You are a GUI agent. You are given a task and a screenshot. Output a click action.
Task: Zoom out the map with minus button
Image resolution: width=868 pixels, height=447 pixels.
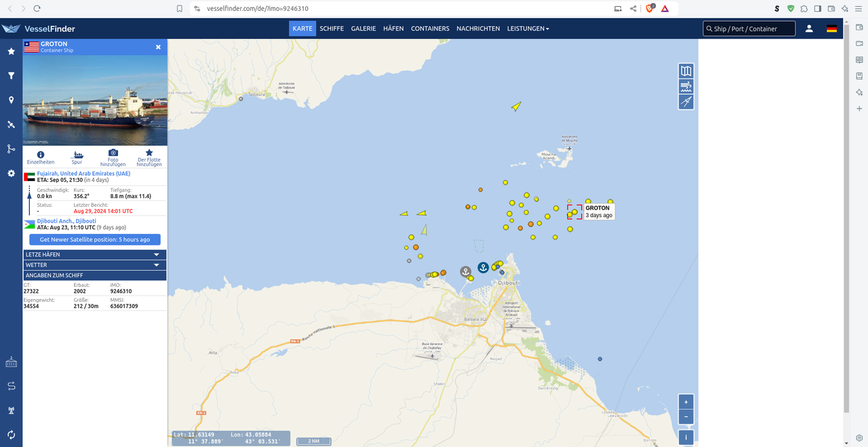[x=686, y=417]
